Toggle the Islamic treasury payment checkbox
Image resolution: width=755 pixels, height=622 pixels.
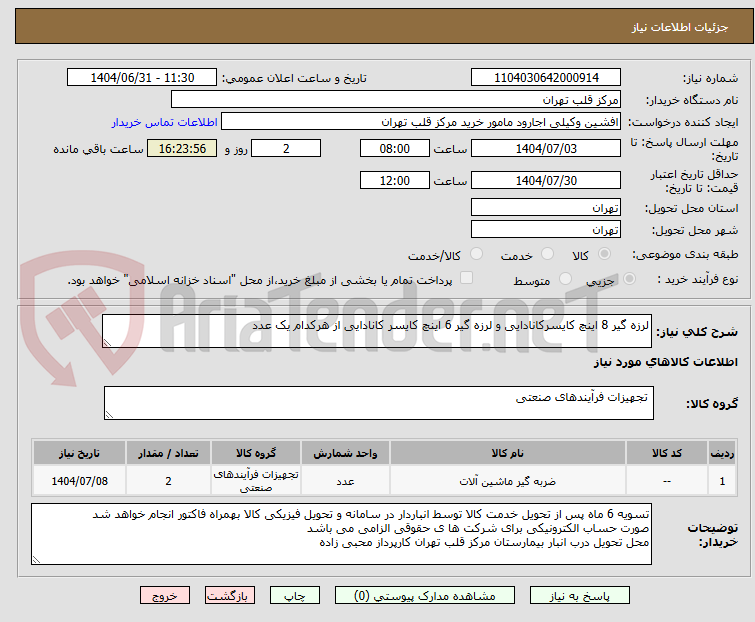(x=466, y=278)
